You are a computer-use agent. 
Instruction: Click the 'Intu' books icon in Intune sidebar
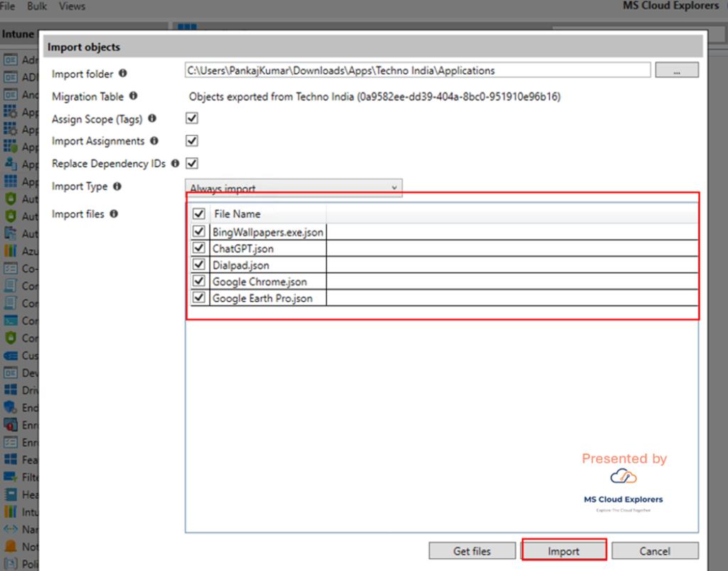click(x=10, y=512)
